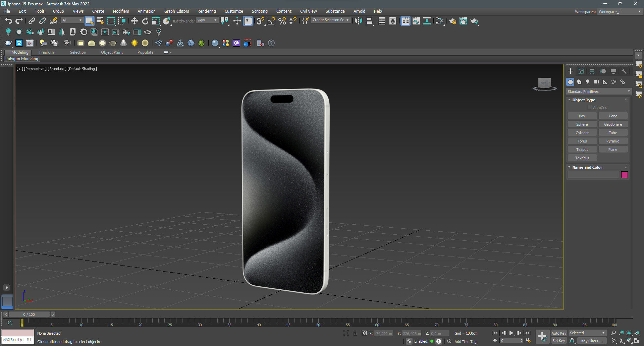Collapse the Name and Color rollout
This screenshot has width=644, height=346.
coord(587,167)
